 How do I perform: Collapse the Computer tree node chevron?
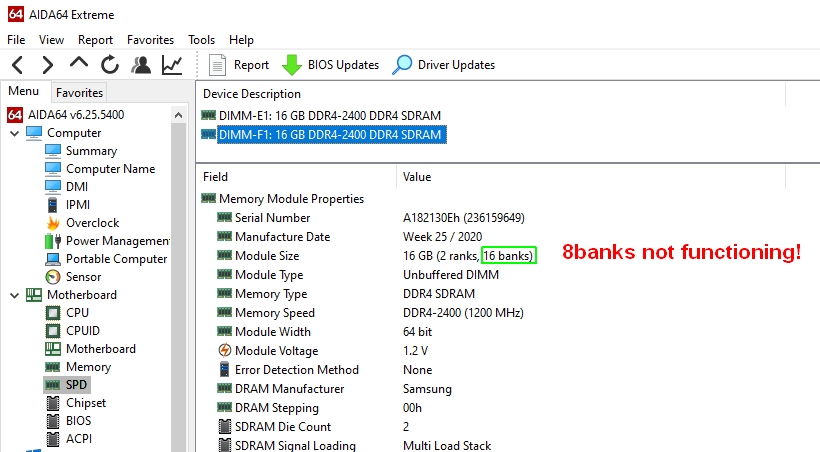[x=15, y=133]
